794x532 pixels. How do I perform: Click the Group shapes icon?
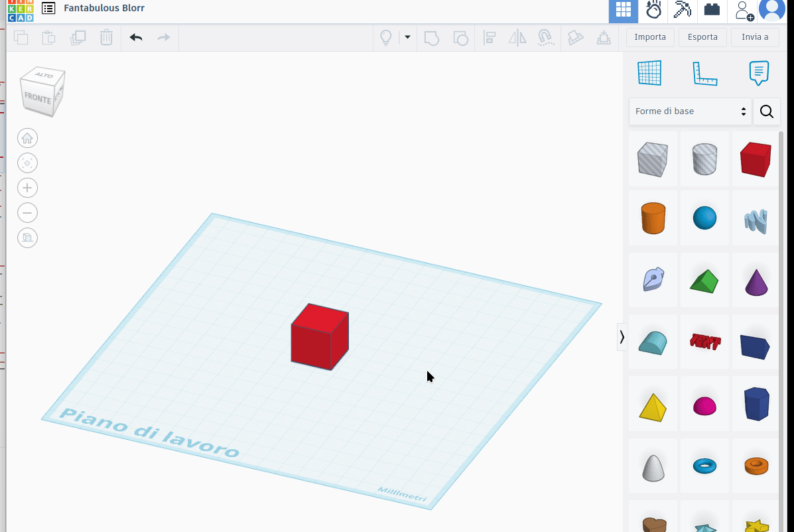point(431,38)
